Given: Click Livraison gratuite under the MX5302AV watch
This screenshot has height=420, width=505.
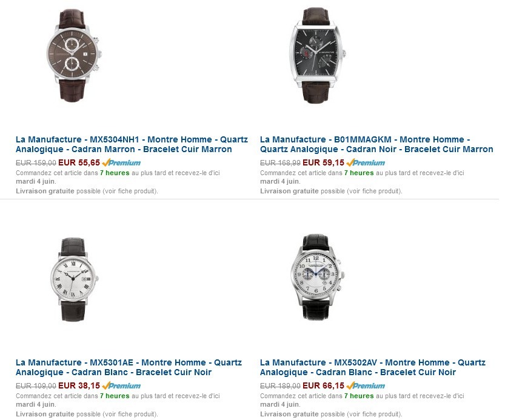Looking at the screenshot, I should (x=289, y=414).
